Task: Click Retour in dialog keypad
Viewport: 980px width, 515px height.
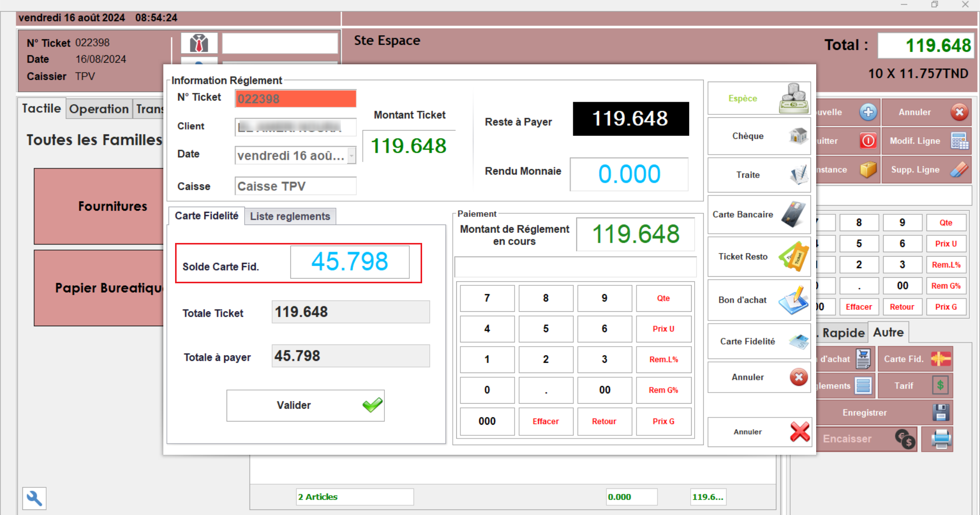Action: coord(604,421)
